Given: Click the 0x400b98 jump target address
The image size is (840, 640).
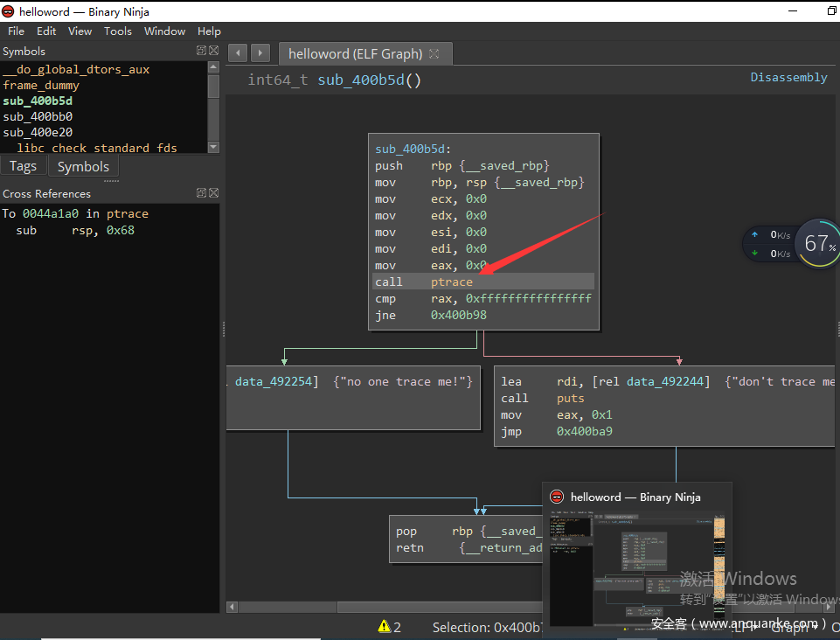Looking at the screenshot, I should point(458,315).
